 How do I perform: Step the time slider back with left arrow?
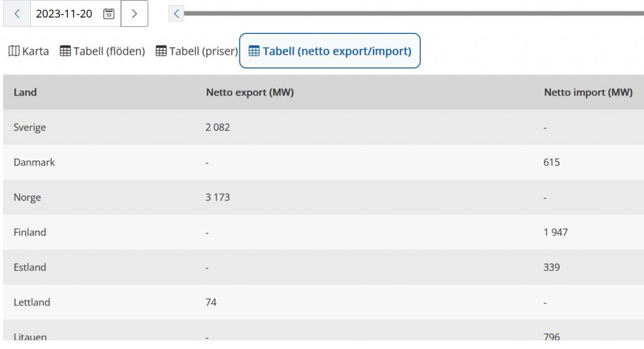(177, 13)
